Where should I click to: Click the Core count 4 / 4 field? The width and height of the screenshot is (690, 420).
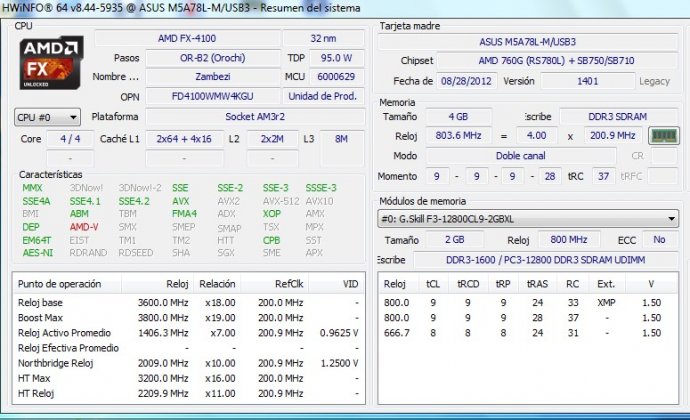tap(70, 139)
